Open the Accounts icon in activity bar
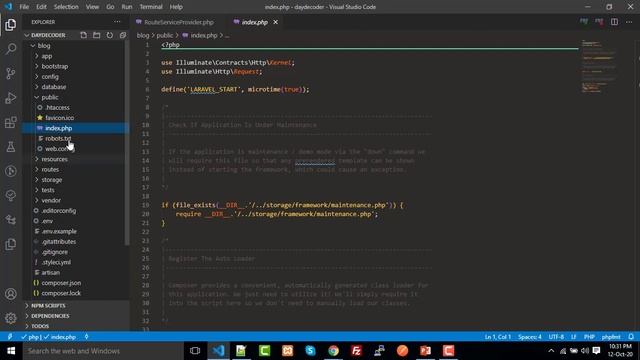Screen dimensions: 640x360 pos(11,294)
